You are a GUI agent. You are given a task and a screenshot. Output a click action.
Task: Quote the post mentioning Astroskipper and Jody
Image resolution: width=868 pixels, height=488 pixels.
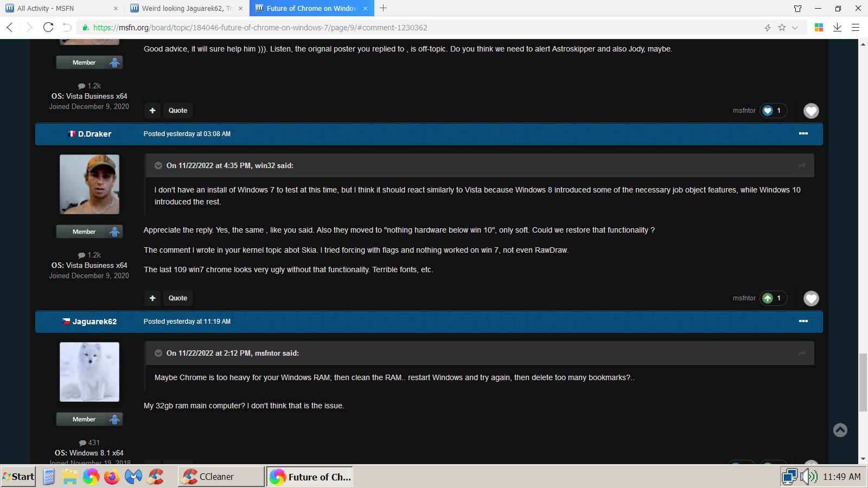177,111
